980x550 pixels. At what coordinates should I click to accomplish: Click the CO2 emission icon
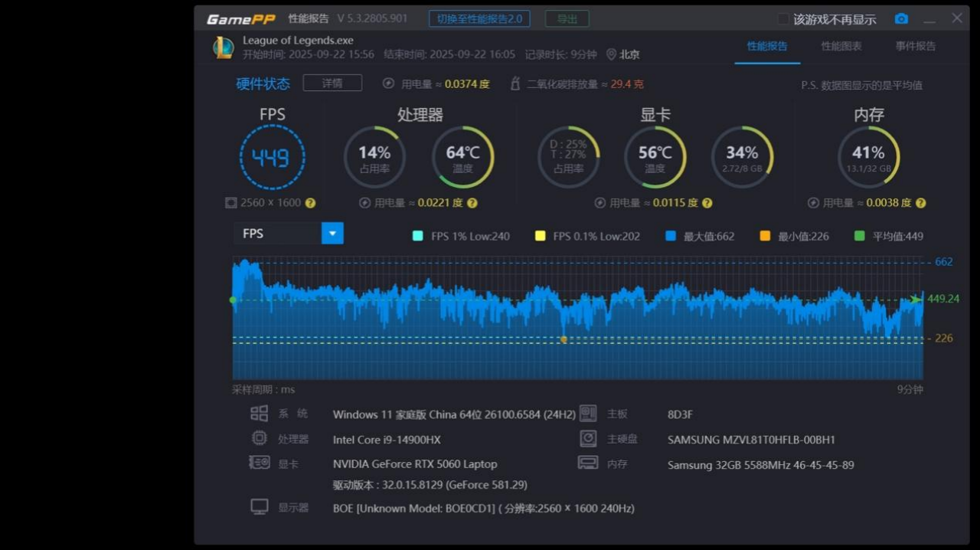point(515,83)
